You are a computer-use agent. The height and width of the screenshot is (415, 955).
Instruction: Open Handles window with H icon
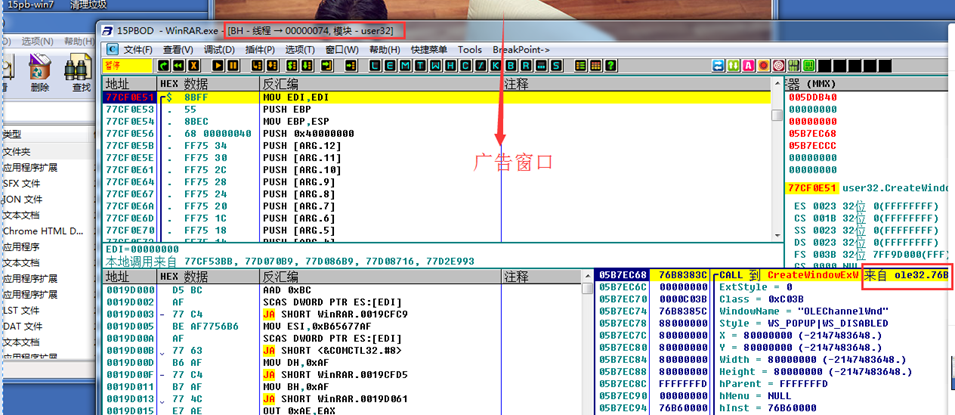450,65
